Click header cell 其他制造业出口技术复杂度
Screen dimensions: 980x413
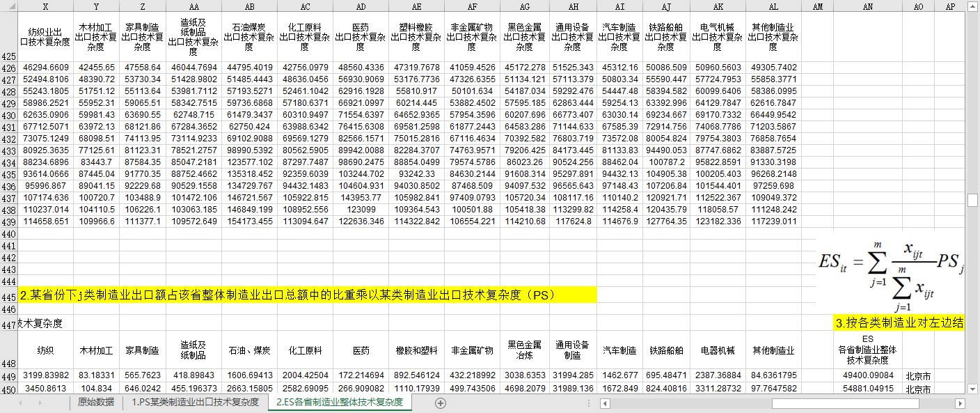pyautogui.click(x=773, y=37)
